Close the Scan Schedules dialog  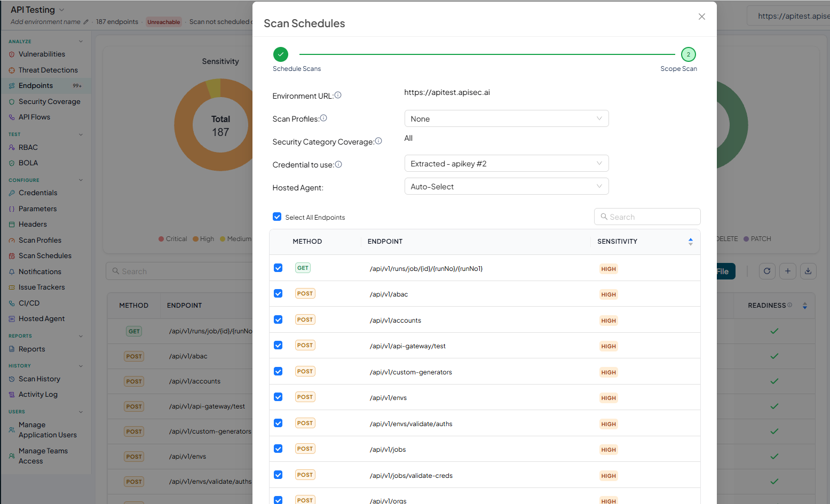tap(702, 17)
